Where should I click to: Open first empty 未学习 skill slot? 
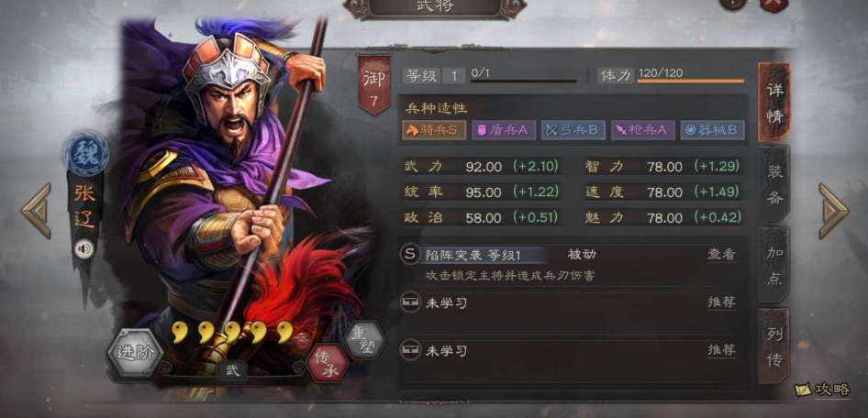(572, 303)
